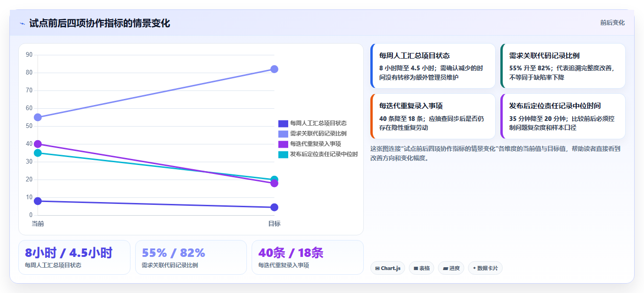Image resolution: width=644 pixels, height=293 pixels.
Task: Click the 需求关联代码记录比例 data point at 82
Action: tap(275, 69)
